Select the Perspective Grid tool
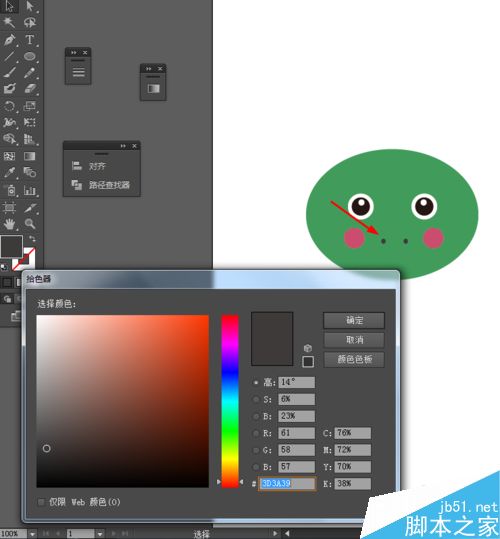This screenshot has height=539, width=500. click(x=30, y=139)
